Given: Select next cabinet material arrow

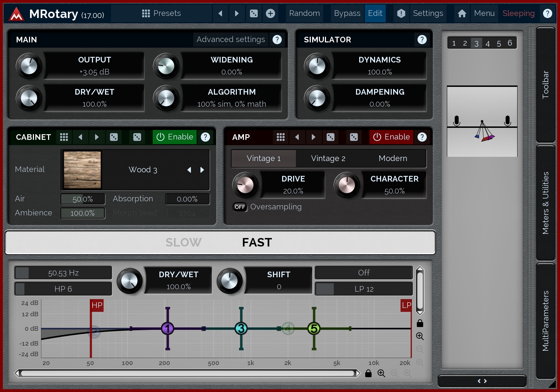Looking at the screenshot, I should tap(202, 170).
